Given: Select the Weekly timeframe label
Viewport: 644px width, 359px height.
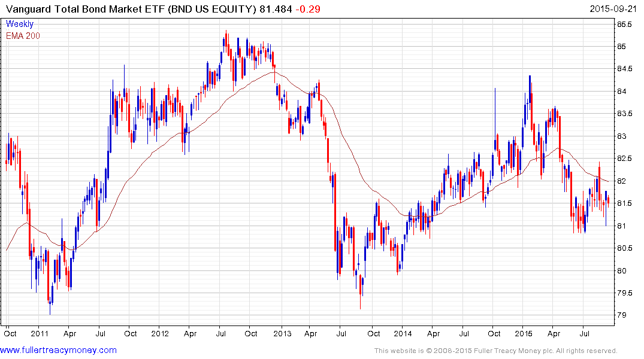Looking at the screenshot, I should 19,24.
